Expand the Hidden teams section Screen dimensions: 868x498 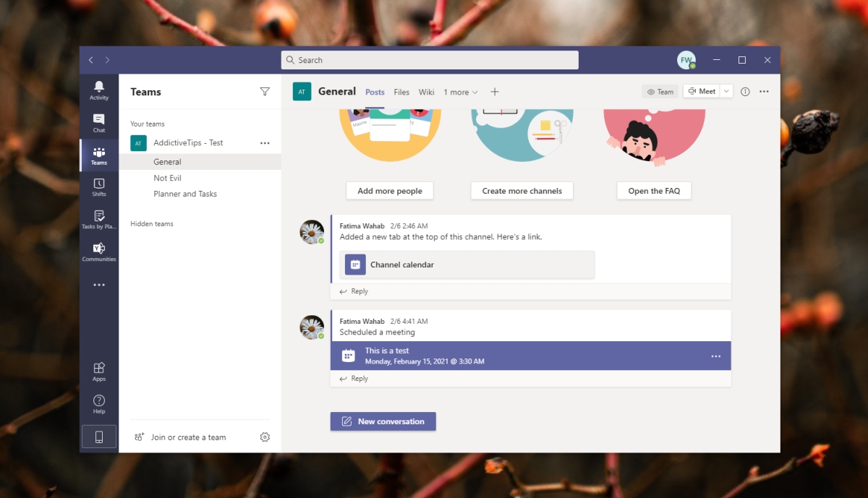(x=152, y=224)
